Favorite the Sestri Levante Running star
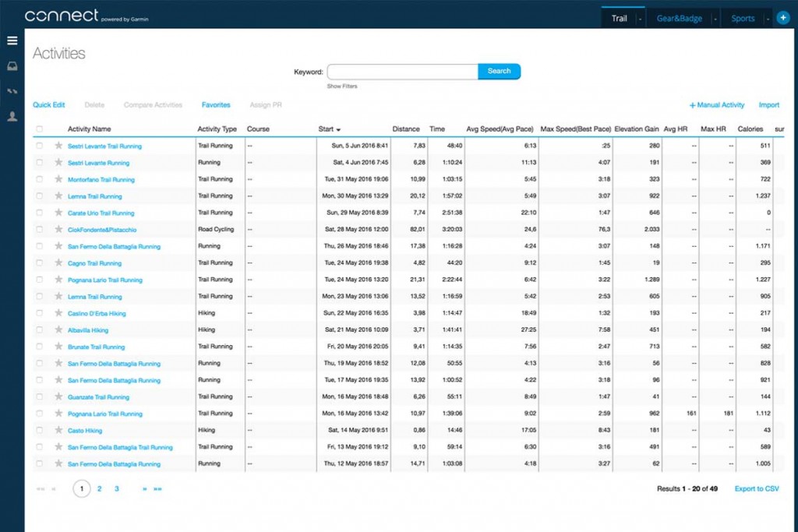The width and height of the screenshot is (798, 532). coord(58,163)
